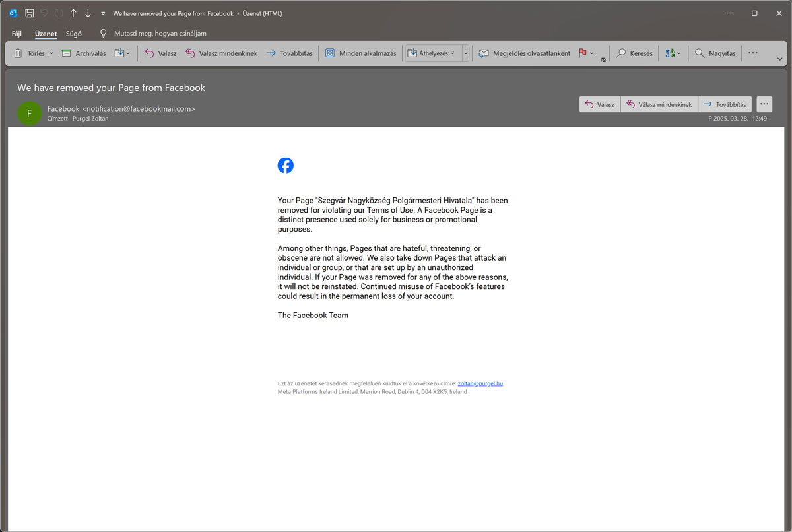
Task: Open Minden alkalmazás apps button
Action: point(360,53)
